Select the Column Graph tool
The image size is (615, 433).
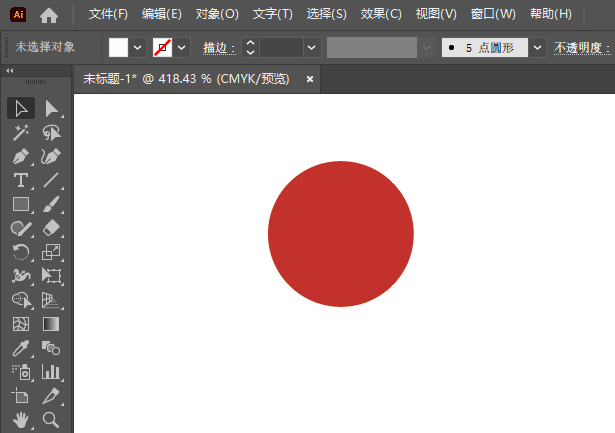pos(51,372)
